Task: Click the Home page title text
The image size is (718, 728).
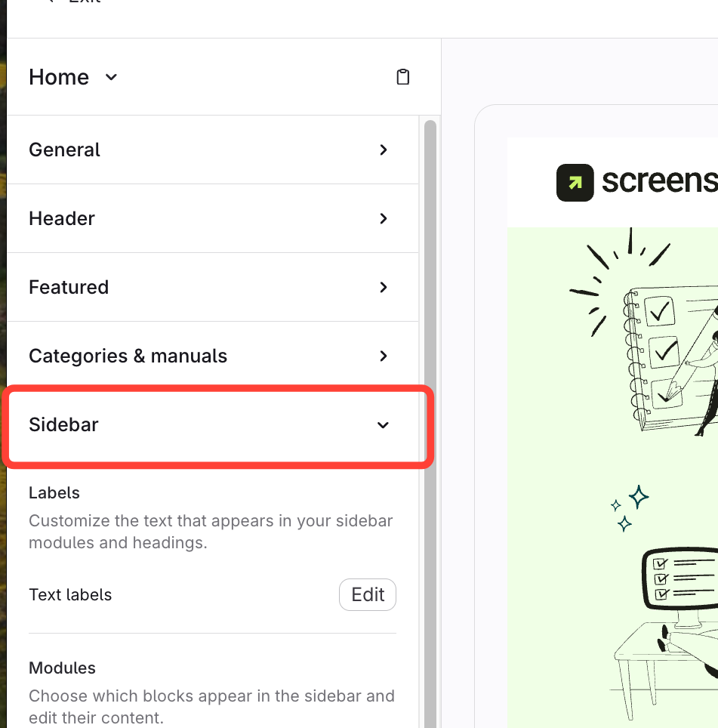Action: click(x=59, y=77)
